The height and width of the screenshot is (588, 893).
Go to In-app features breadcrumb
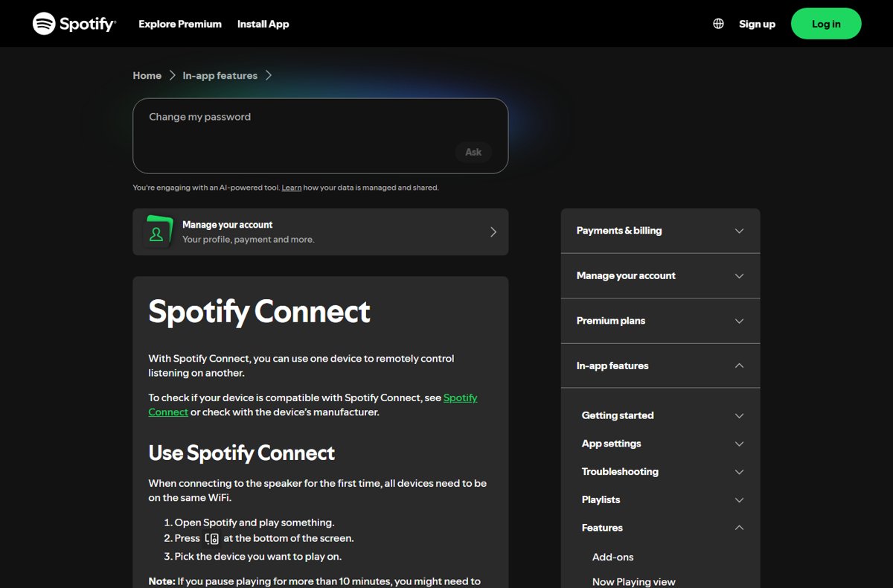pyautogui.click(x=220, y=75)
